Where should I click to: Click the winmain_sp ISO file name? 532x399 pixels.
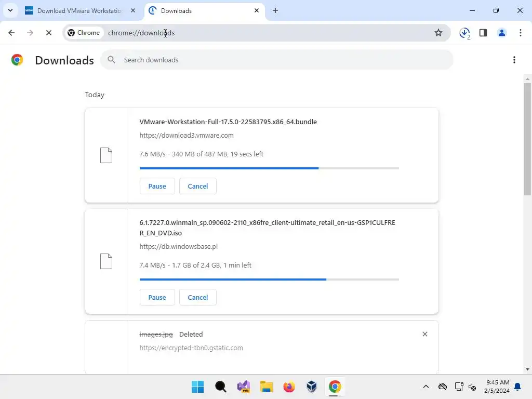(x=267, y=228)
